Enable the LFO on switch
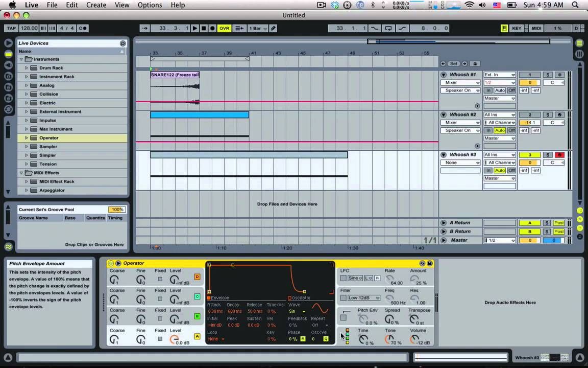Screen dimensions: 588x368 click(343, 278)
